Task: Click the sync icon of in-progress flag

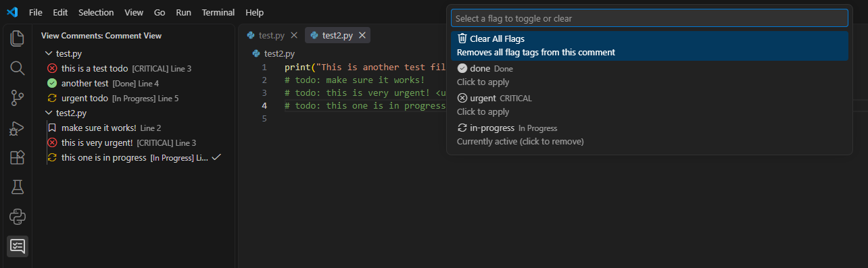Action: [x=462, y=128]
